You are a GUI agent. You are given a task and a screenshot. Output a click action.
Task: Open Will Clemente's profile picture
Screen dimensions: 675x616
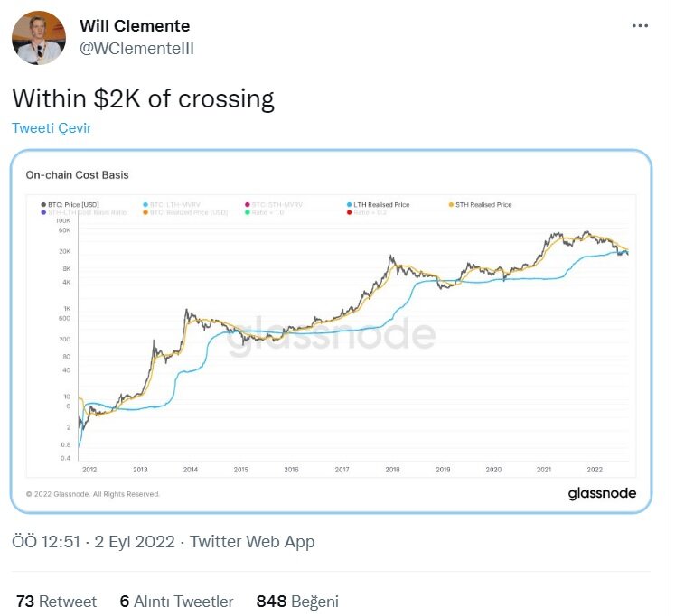click(38, 38)
